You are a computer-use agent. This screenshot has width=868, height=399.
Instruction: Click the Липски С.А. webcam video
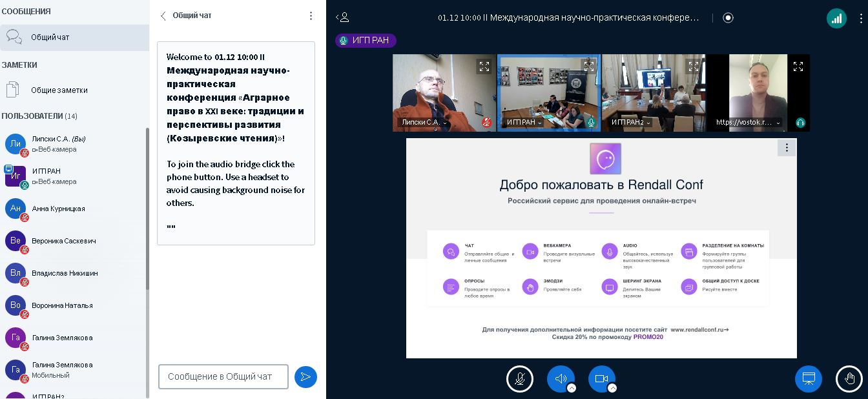pos(444,93)
